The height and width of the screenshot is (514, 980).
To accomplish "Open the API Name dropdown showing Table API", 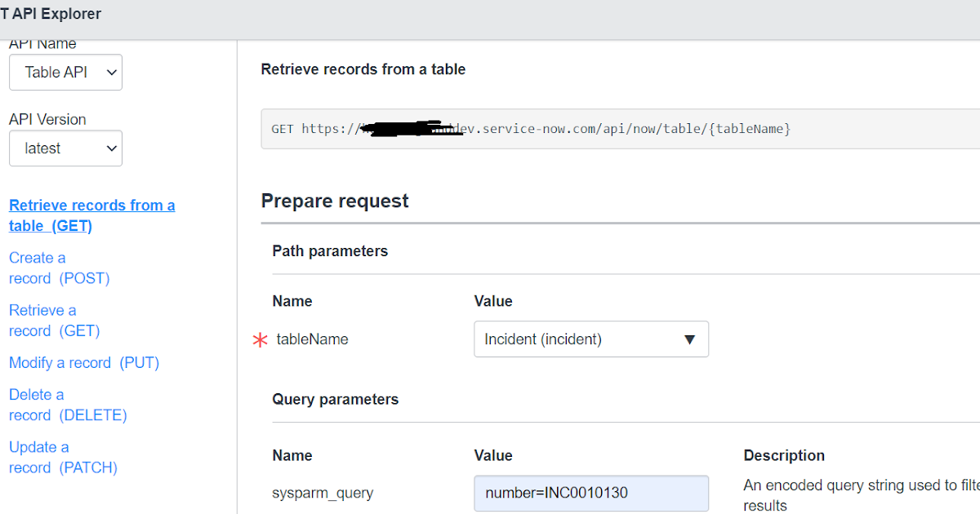I will [x=65, y=72].
